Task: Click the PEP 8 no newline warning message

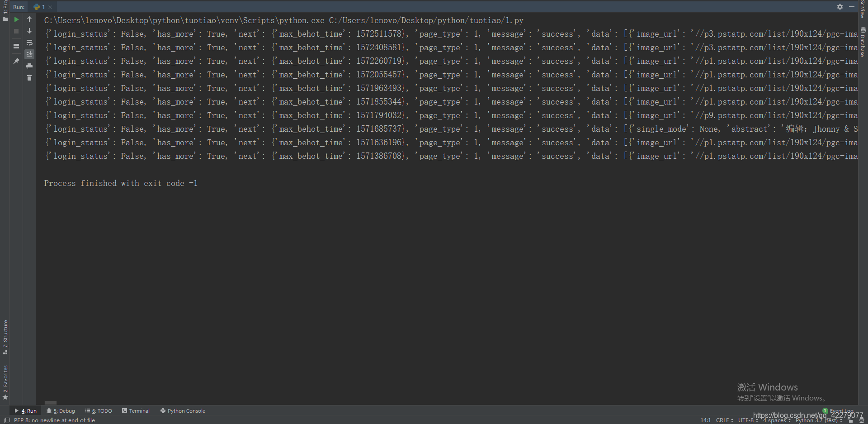Action: 54,420
